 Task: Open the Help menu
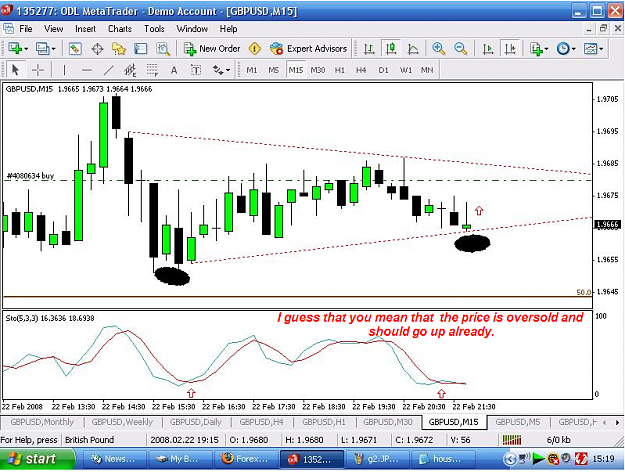tap(228, 29)
